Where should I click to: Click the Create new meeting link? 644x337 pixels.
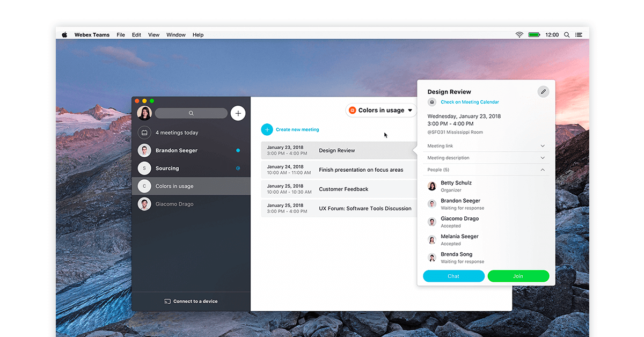297,129
